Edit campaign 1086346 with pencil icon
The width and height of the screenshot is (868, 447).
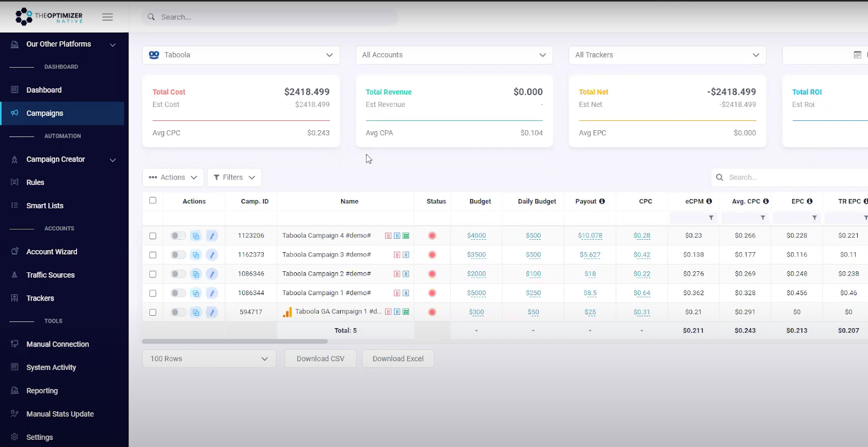[212, 274]
